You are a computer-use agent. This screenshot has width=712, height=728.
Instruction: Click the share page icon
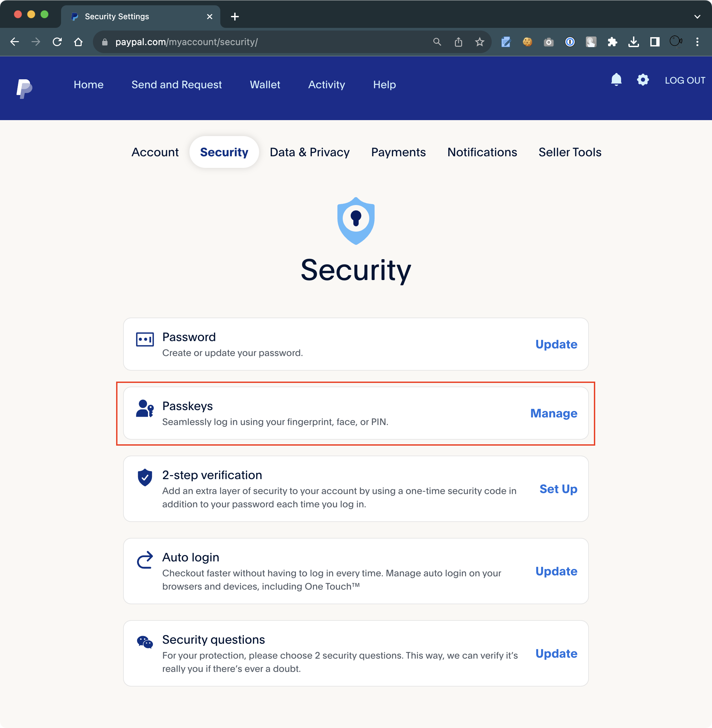458,42
